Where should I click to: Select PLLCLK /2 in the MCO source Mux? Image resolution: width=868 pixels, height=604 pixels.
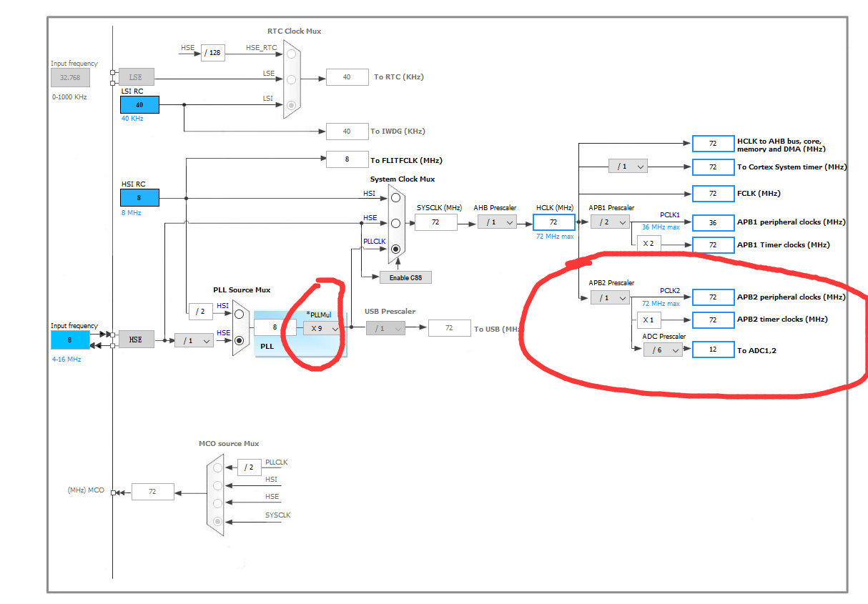217,466
